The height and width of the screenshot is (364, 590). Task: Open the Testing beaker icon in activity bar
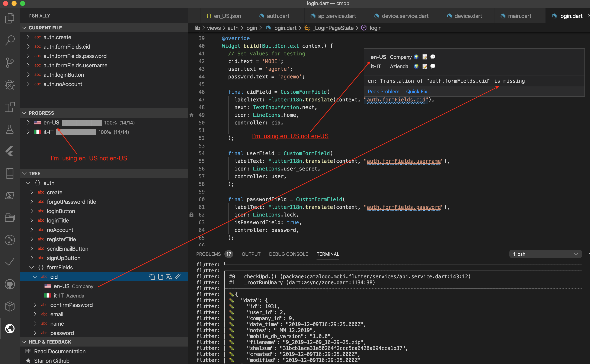pyautogui.click(x=10, y=129)
